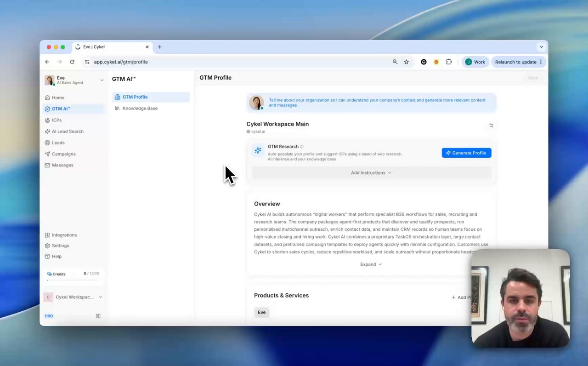Bookmark this page with the star
Viewport: 588px width, 366px height.
pyautogui.click(x=407, y=62)
